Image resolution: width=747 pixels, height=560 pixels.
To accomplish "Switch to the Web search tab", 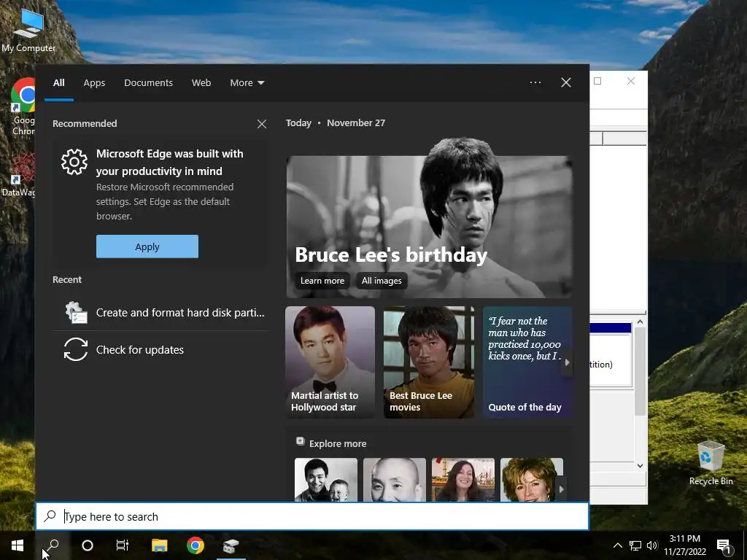I will pos(201,83).
